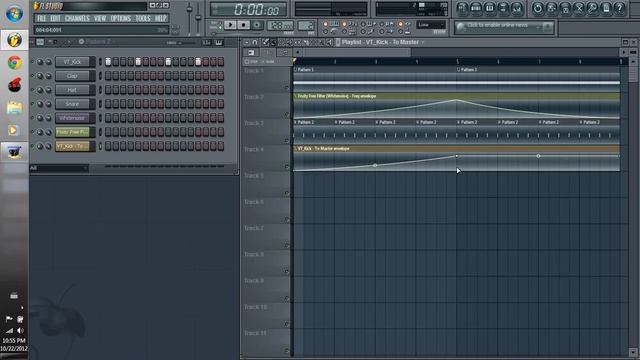Open the piano roll view icon
The height and width of the screenshot is (360, 640).
point(489,8)
